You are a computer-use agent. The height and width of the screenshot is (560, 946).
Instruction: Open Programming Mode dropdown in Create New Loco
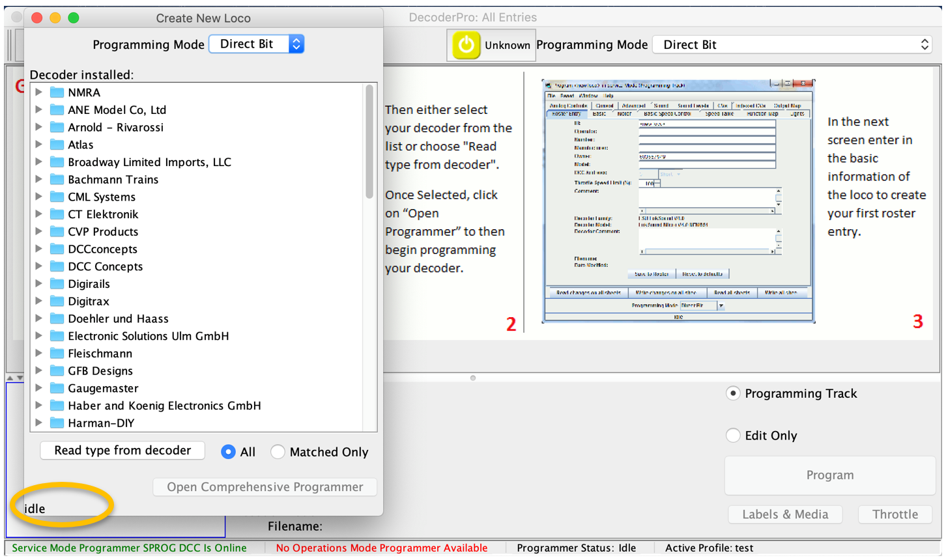point(257,44)
